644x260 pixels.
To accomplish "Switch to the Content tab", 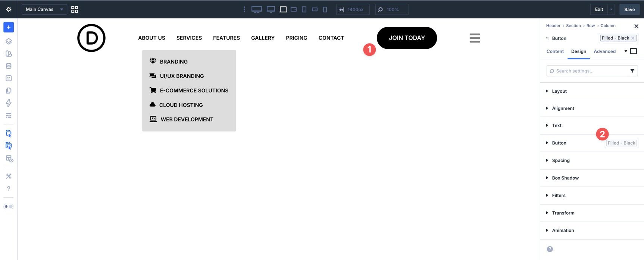I will [555, 51].
